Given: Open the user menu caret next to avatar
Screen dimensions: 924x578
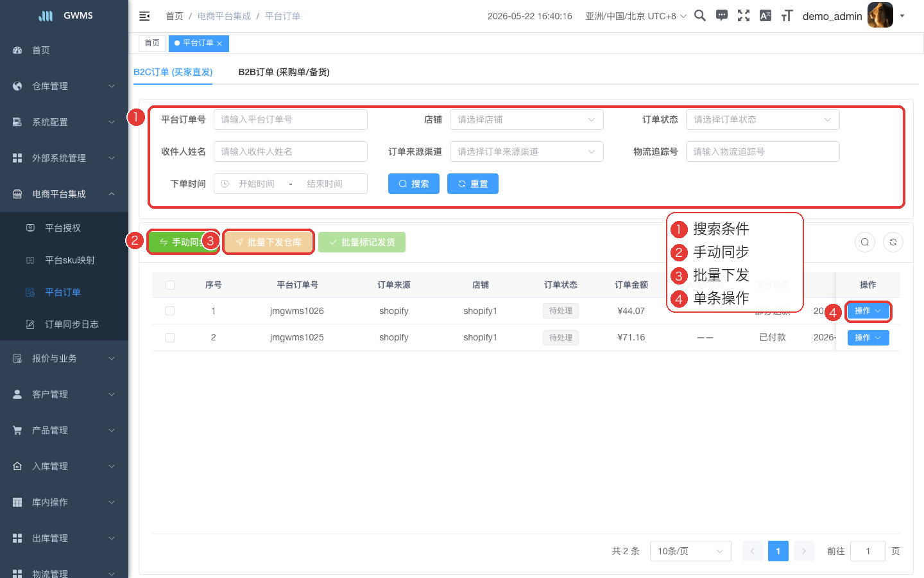Looking at the screenshot, I should tap(902, 16).
